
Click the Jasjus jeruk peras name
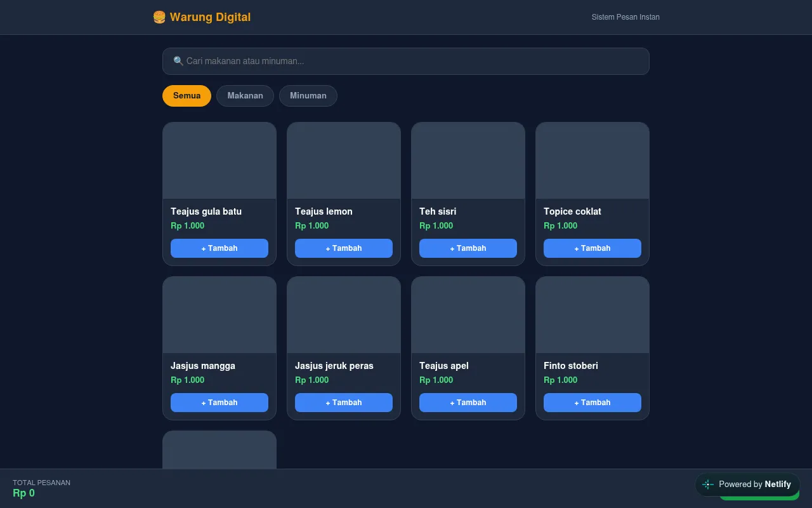[x=334, y=366]
